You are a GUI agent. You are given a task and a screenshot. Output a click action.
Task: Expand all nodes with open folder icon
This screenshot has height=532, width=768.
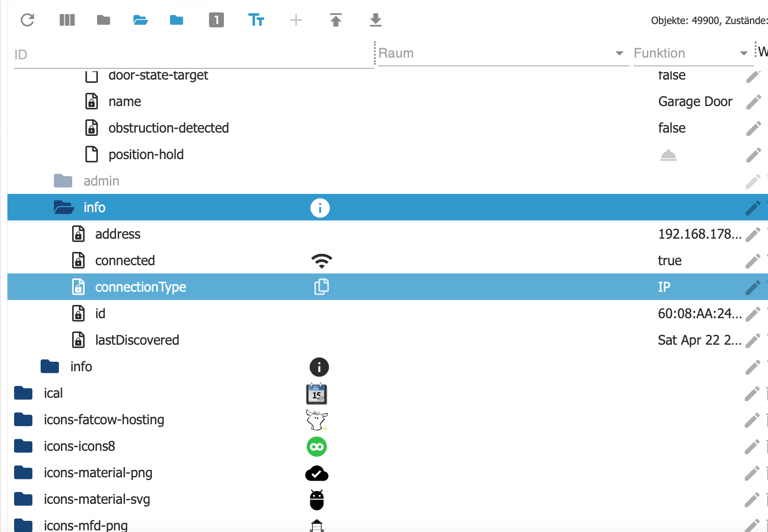(x=141, y=20)
